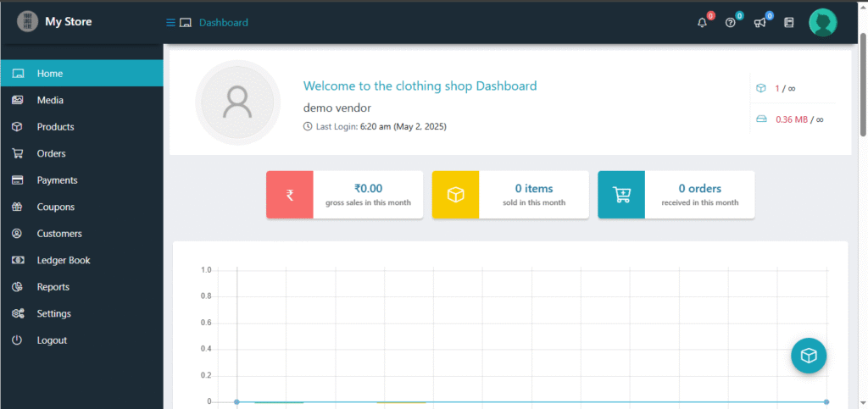Click the My Store logo
This screenshot has width=868, height=409.
pyautogui.click(x=28, y=22)
